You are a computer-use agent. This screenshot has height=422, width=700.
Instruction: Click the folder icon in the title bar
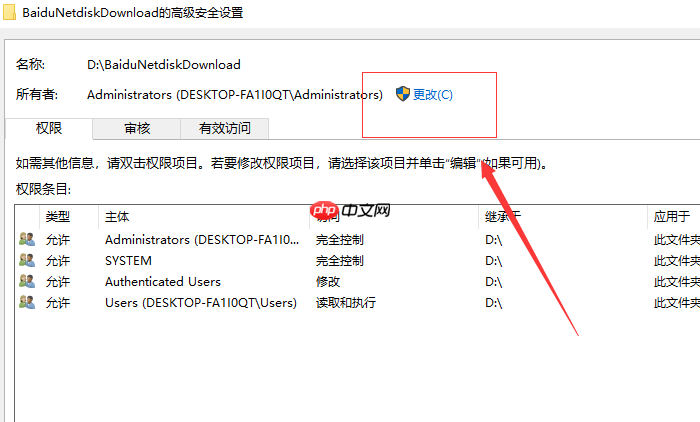click(x=9, y=12)
